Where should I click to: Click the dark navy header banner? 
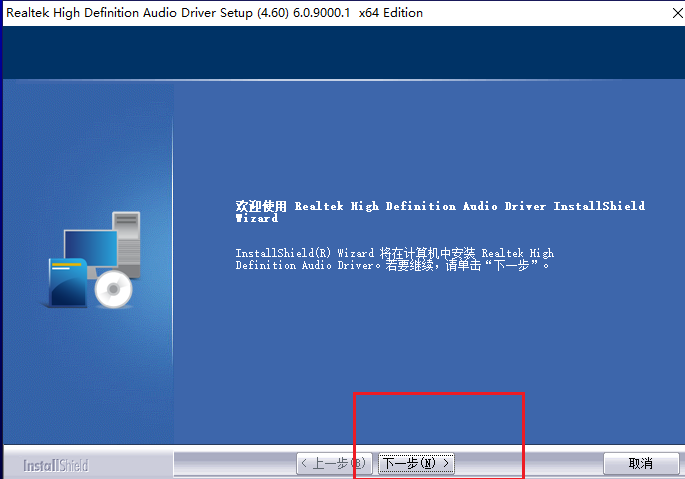[x=342, y=53]
